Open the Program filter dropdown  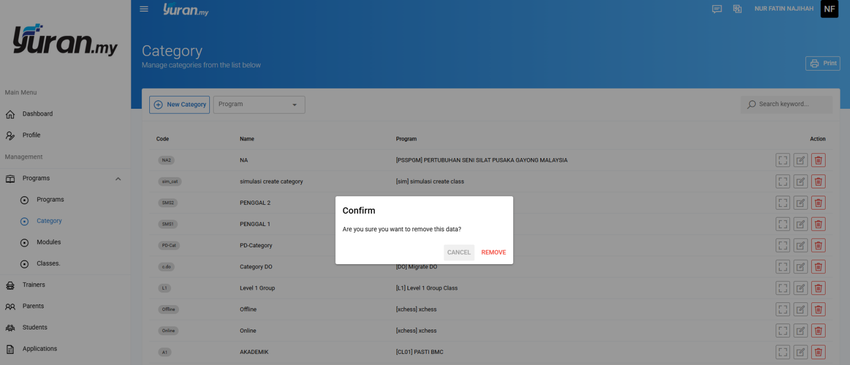click(x=259, y=105)
